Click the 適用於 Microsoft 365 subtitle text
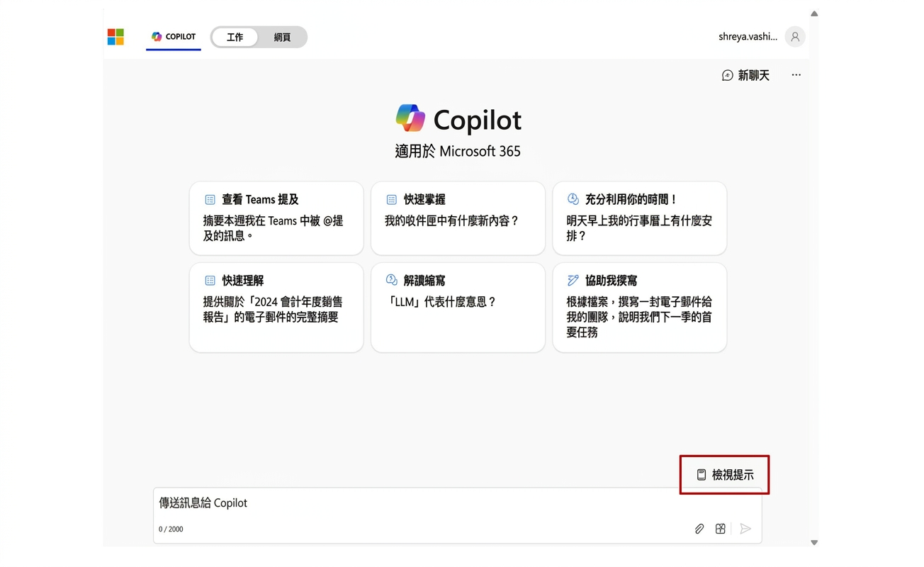Viewport: 924px width, 567px height. (458, 151)
